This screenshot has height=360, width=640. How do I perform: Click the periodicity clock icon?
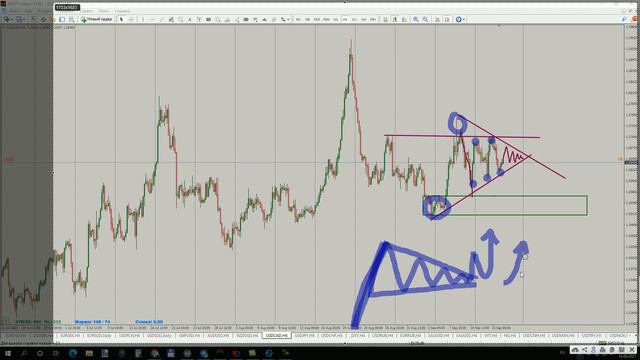[x=458, y=19]
